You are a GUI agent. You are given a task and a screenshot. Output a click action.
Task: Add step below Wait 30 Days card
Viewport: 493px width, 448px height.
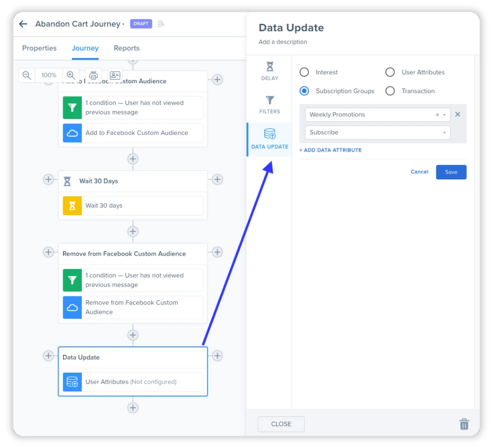[x=133, y=231]
